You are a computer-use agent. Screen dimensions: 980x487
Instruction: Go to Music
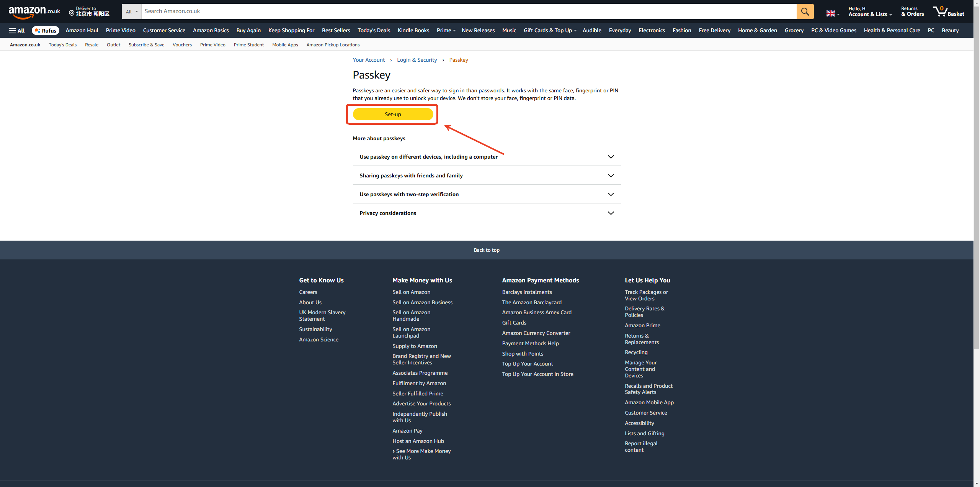point(509,31)
